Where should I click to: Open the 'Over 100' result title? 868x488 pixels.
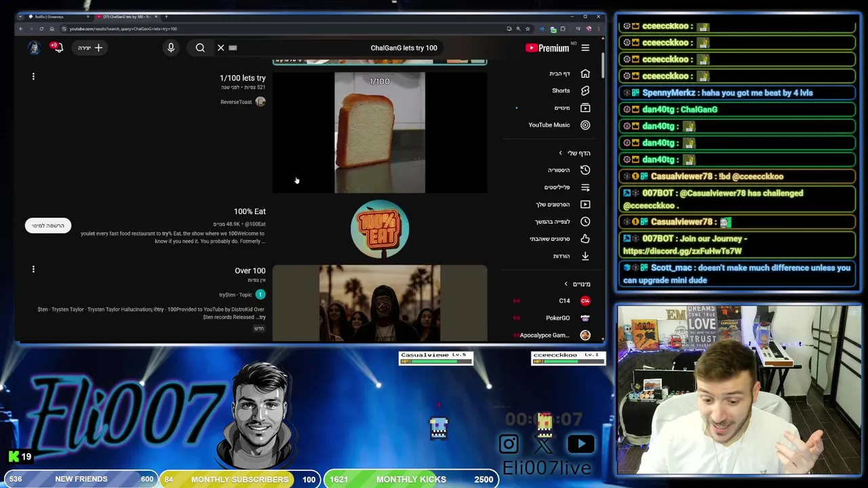250,270
